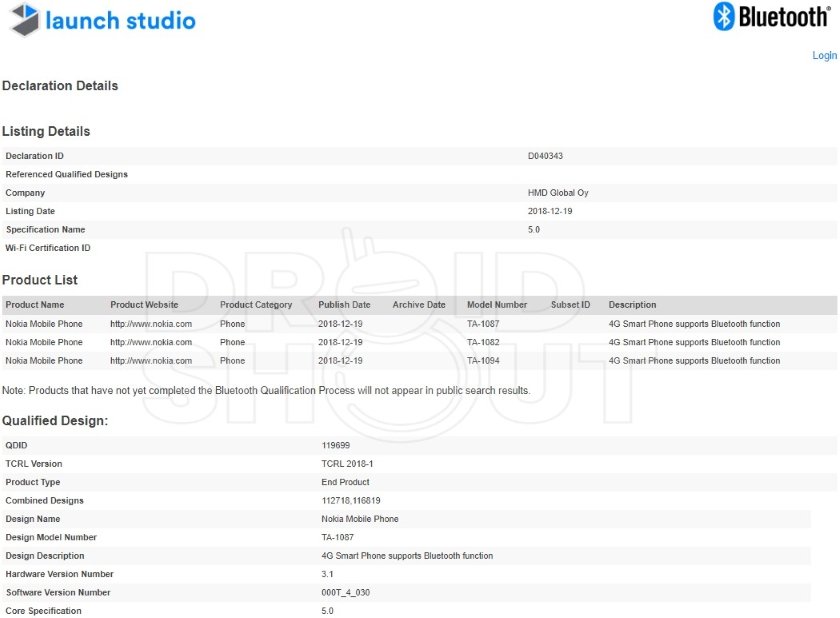Click the Archive Date column header
Image resolution: width=840 pixels, height=618 pixels.
click(x=419, y=305)
